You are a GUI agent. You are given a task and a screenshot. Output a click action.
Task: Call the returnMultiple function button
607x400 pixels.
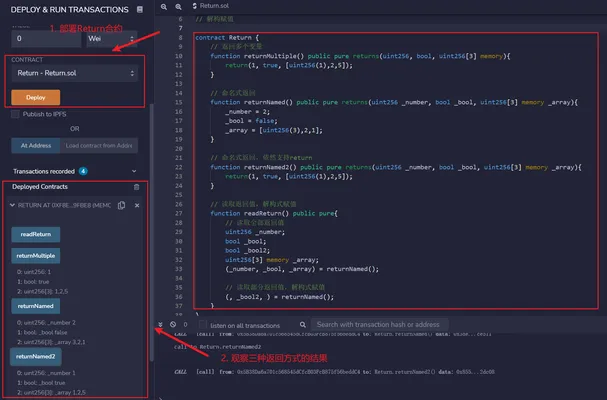(36, 256)
